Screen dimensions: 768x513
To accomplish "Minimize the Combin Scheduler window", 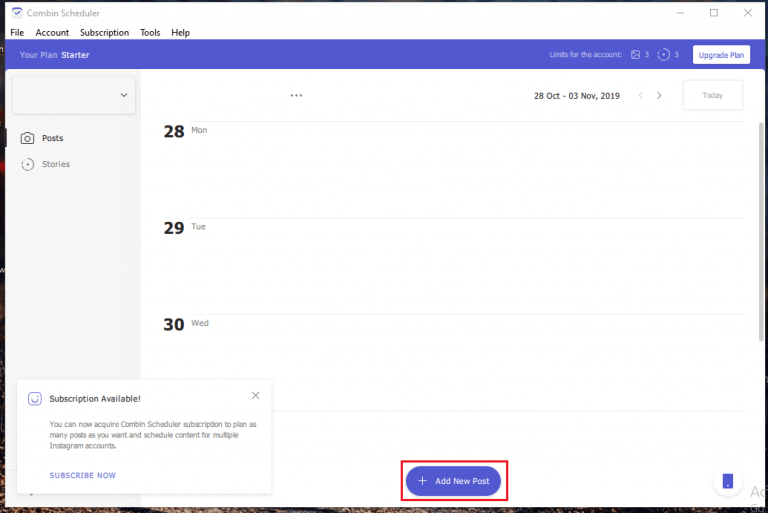I will point(680,13).
